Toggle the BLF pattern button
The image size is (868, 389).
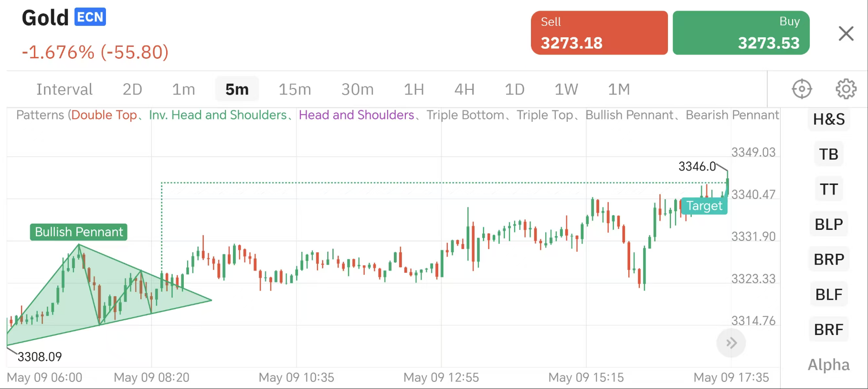(x=829, y=294)
